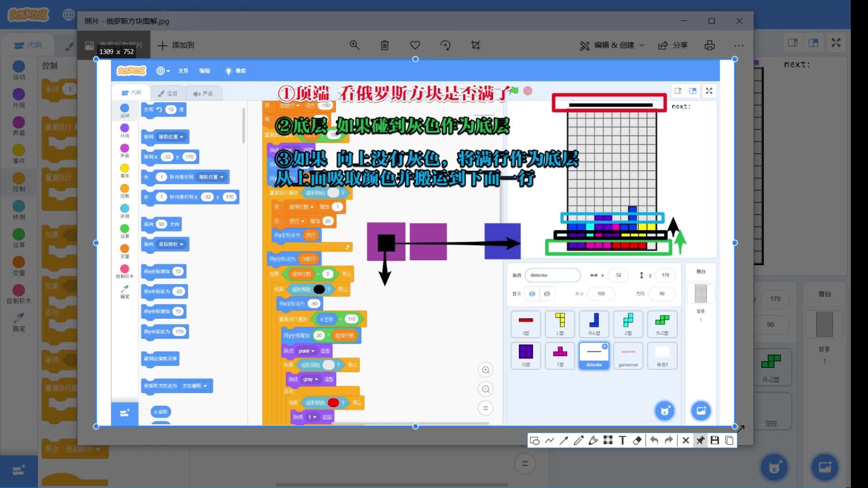Switch Scratch to small stage layout
Screen dimensions: 868x488
793,43
